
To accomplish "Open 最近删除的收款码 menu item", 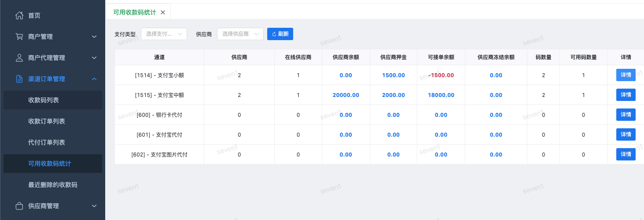I will [53, 185].
